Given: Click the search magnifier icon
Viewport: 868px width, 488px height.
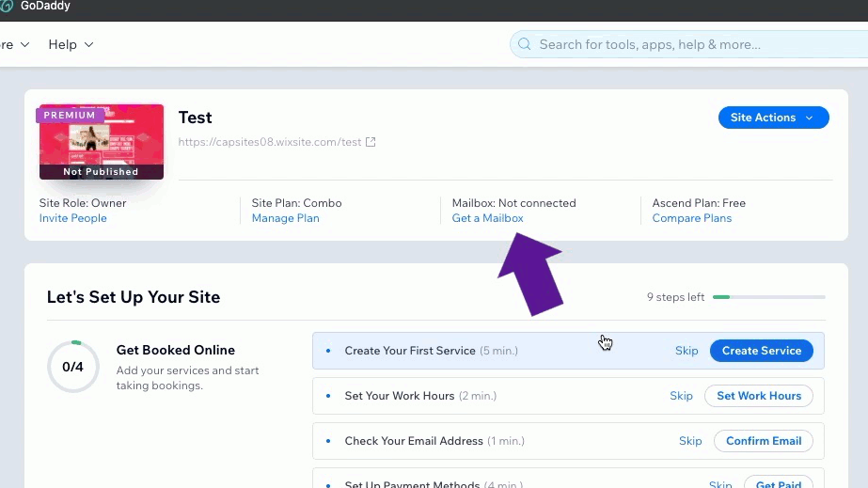Looking at the screenshot, I should (x=524, y=44).
